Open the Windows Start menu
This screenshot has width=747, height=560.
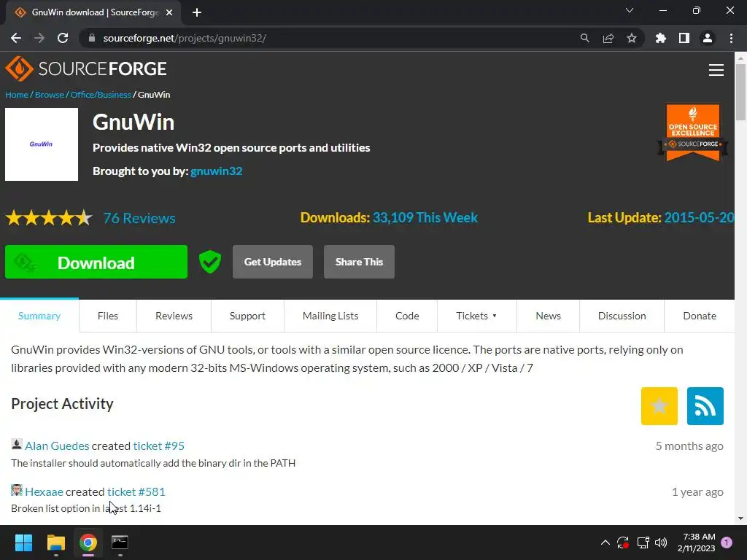click(x=23, y=542)
